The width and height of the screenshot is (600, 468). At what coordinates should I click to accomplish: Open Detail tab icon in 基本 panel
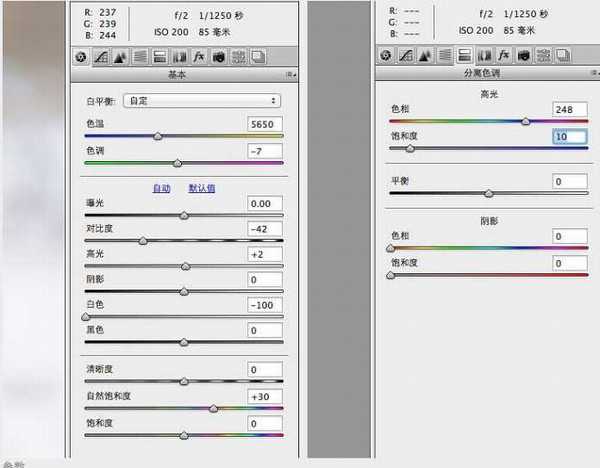[x=121, y=57]
